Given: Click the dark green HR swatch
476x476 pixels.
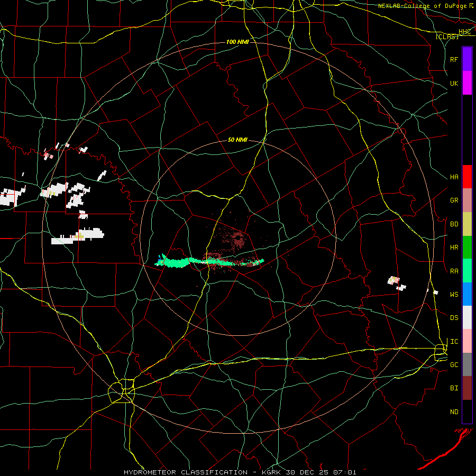Looking at the screenshot, I should click(467, 247).
